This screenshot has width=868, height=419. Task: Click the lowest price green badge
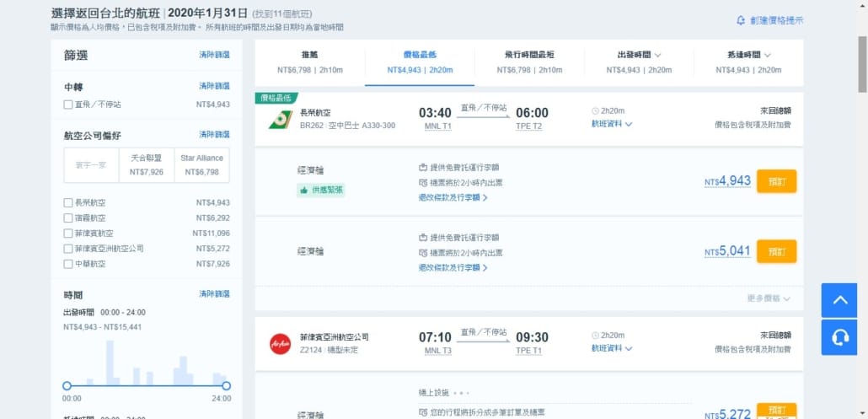(276, 98)
